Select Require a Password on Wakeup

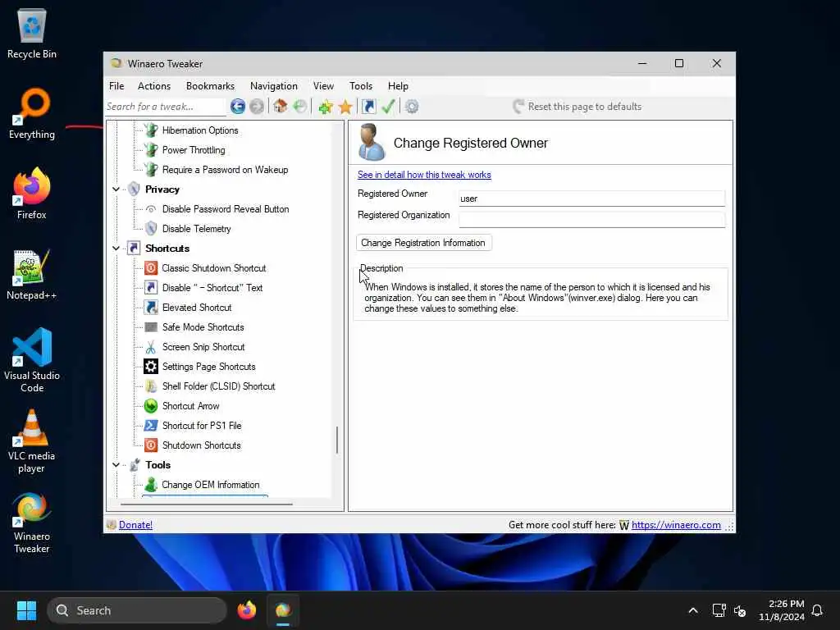pyautogui.click(x=225, y=170)
